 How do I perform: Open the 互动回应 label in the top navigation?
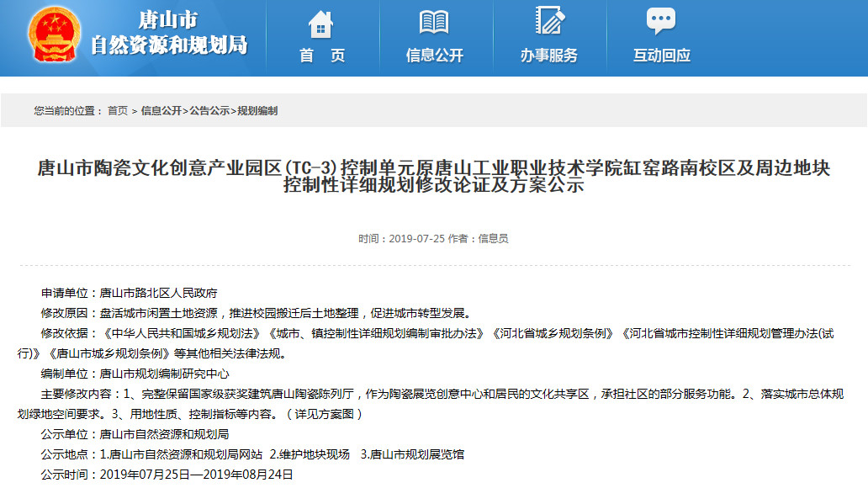pyautogui.click(x=661, y=56)
